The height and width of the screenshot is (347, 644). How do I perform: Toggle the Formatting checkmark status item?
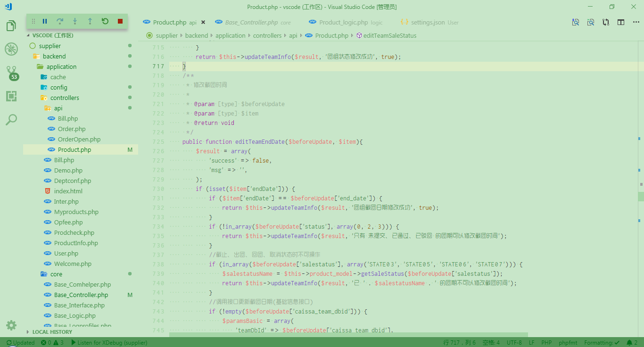pos(602,342)
